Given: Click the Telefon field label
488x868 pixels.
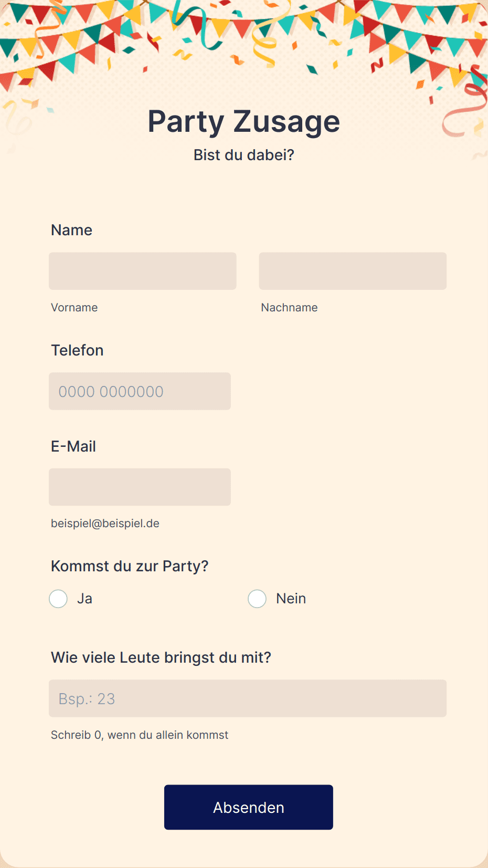Looking at the screenshot, I should point(77,350).
